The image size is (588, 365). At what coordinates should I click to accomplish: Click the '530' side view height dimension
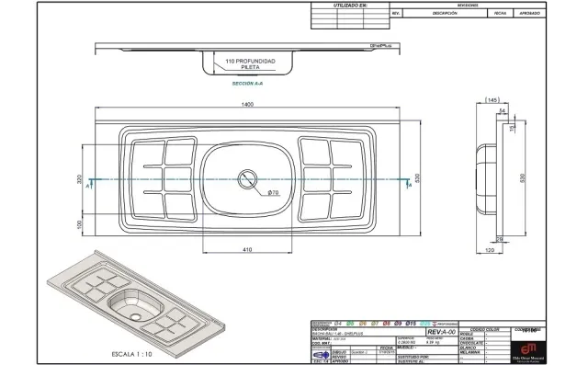(523, 178)
